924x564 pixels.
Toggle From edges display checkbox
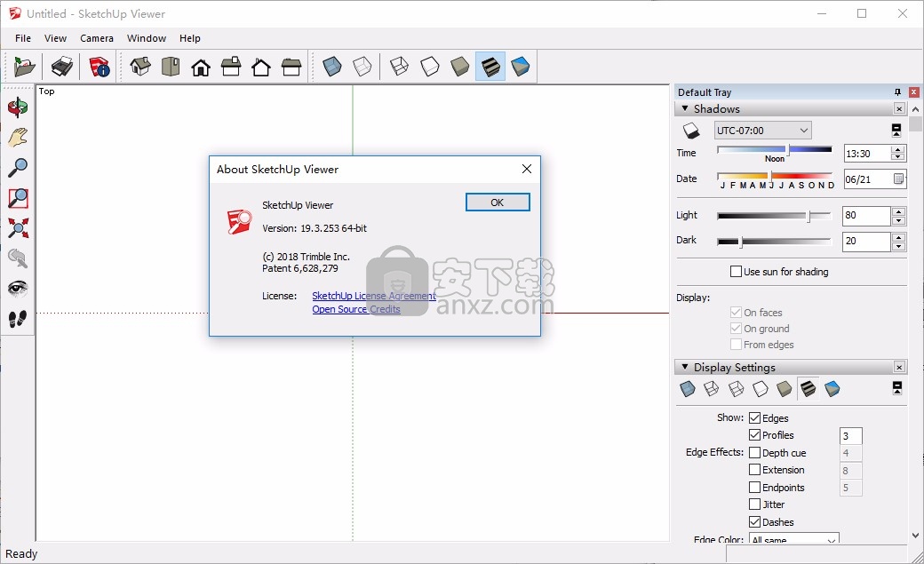(x=736, y=345)
